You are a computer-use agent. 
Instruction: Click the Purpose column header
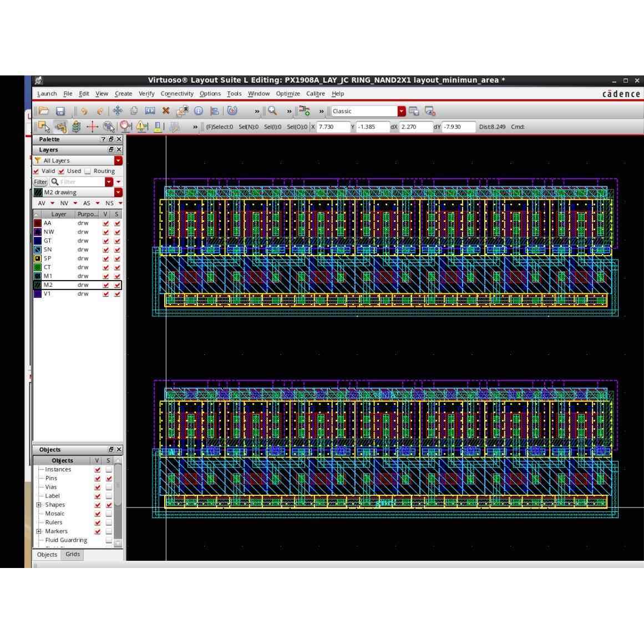pyautogui.click(x=88, y=215)
